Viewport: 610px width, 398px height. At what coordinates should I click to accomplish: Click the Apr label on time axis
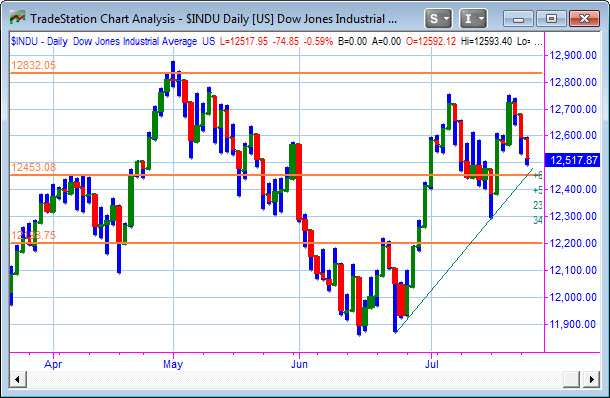click(x=53, y=364)
